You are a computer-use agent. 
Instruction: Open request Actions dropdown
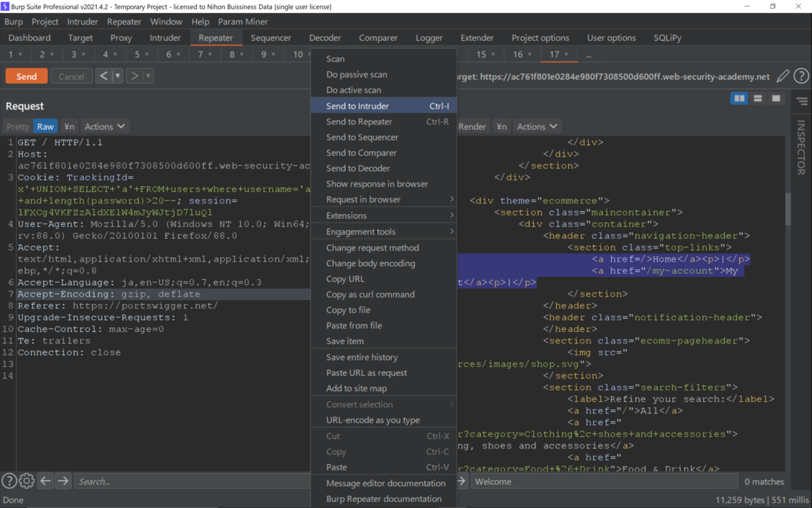pos(104,126)
